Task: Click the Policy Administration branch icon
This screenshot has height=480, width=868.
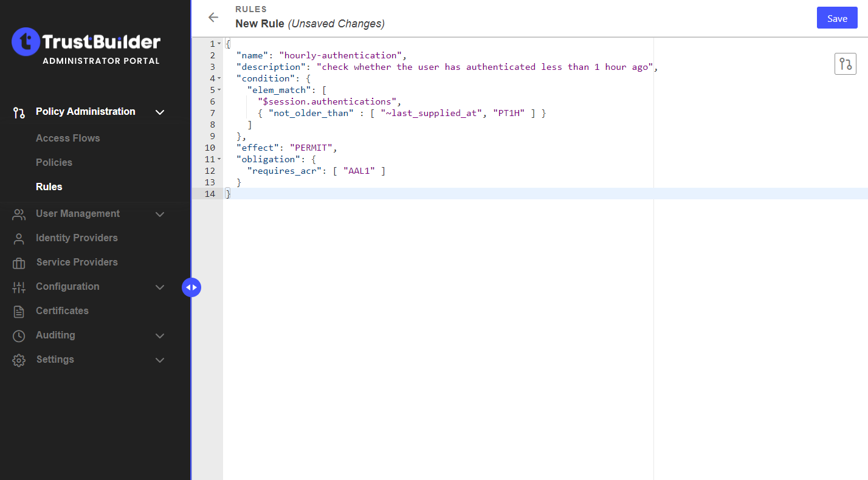Action: (19, 112)
